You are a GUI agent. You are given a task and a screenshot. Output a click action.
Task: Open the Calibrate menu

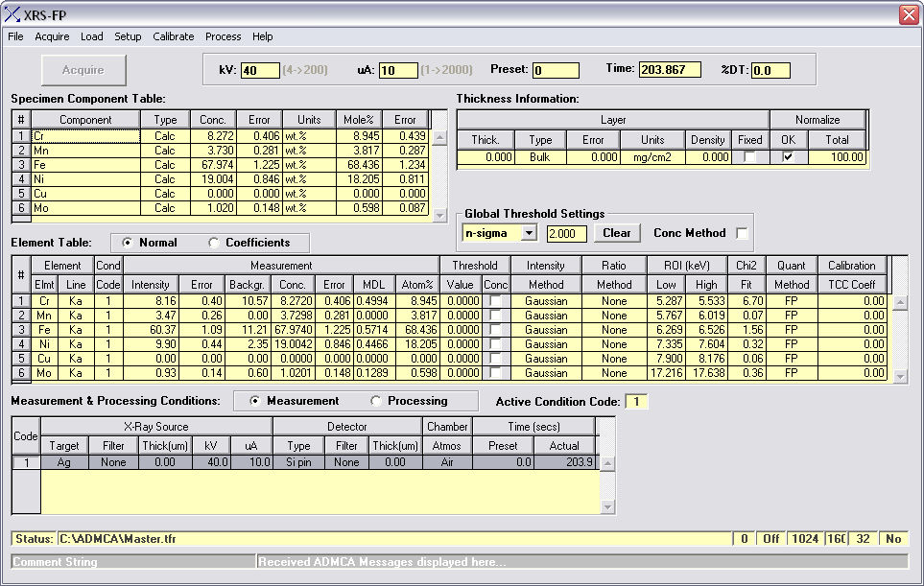(173, 36)
